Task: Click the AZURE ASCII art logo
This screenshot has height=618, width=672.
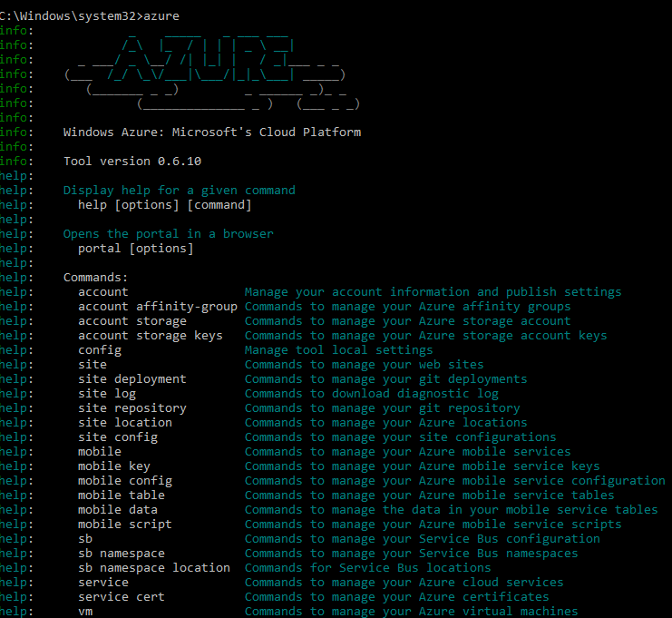Action: coord(212,71)
